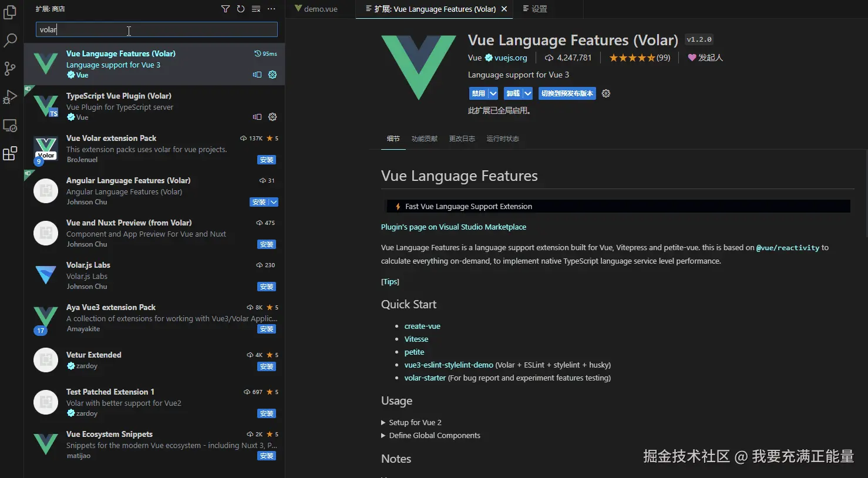
Task: Install Volar.js Labs extension
Action: click(x=267, y=287)
